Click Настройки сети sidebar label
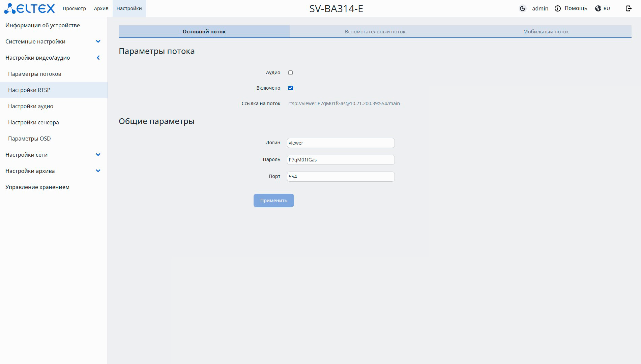 coord(26,155)
